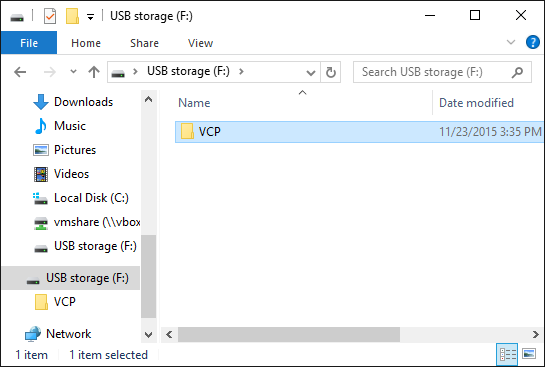Open the Recent locations dropdown arrow
545x367 pixels.
(73, 72)
